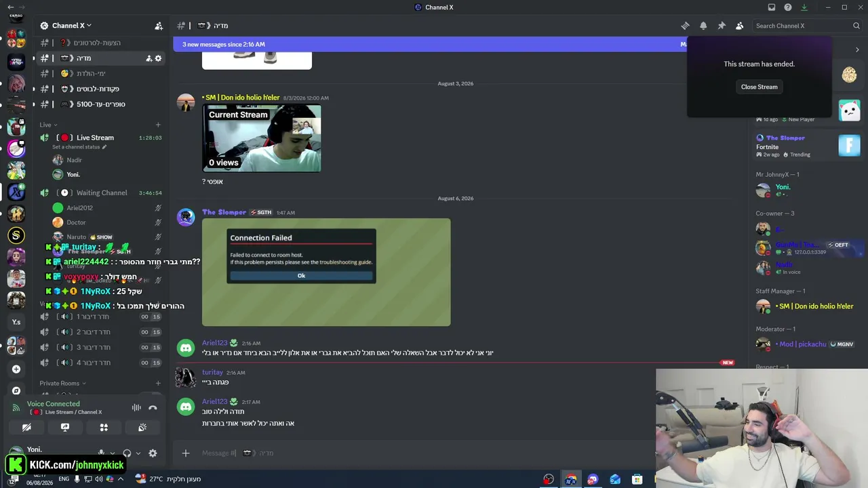Open audio output options arrow

138,453
